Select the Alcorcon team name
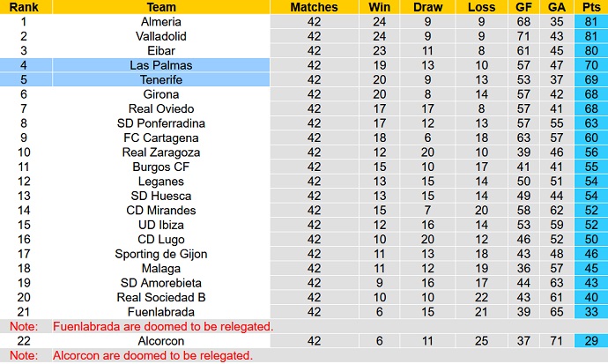Screen dimensions: 608x364 coord(159,340)
